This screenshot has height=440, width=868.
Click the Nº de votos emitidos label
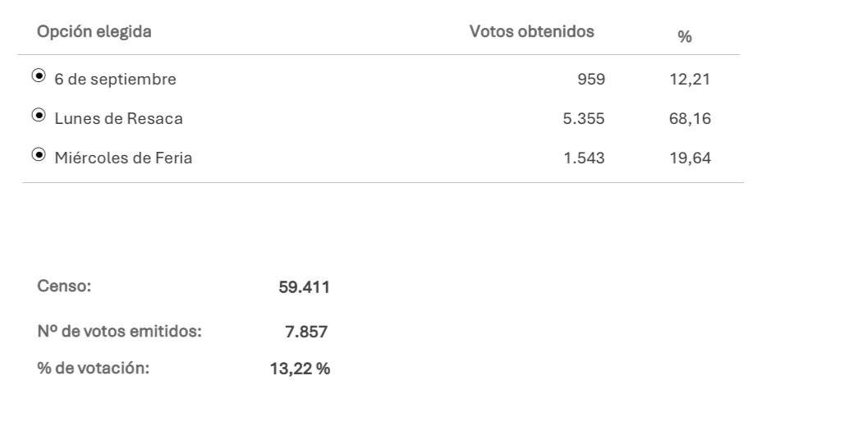119,331
